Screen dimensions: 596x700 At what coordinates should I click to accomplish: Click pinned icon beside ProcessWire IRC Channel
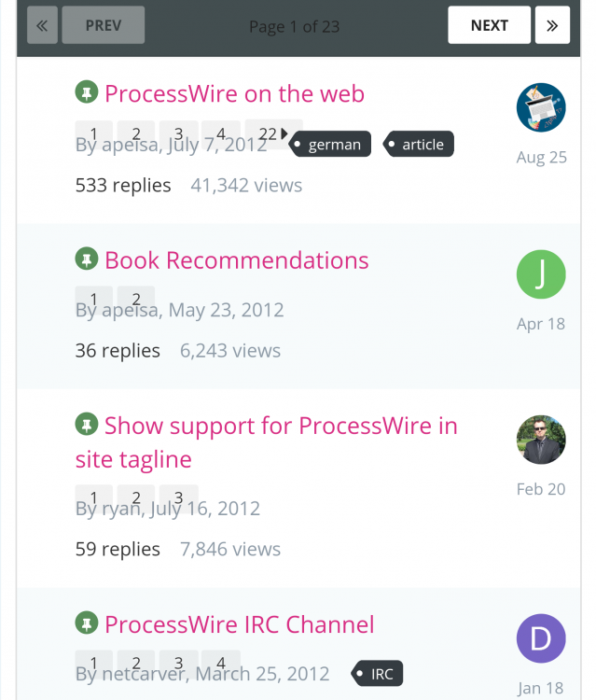(x=87, y=623)
